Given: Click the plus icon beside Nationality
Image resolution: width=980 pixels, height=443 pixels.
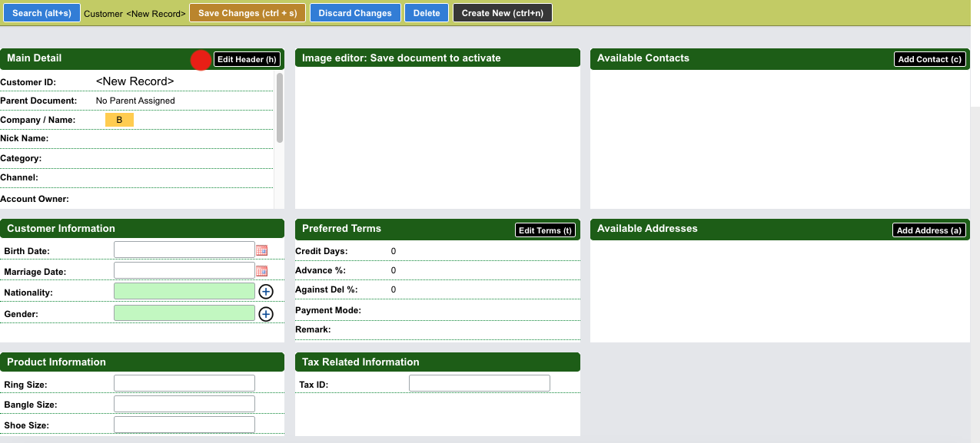Looking at the screenshot, I should coord(266,292).
